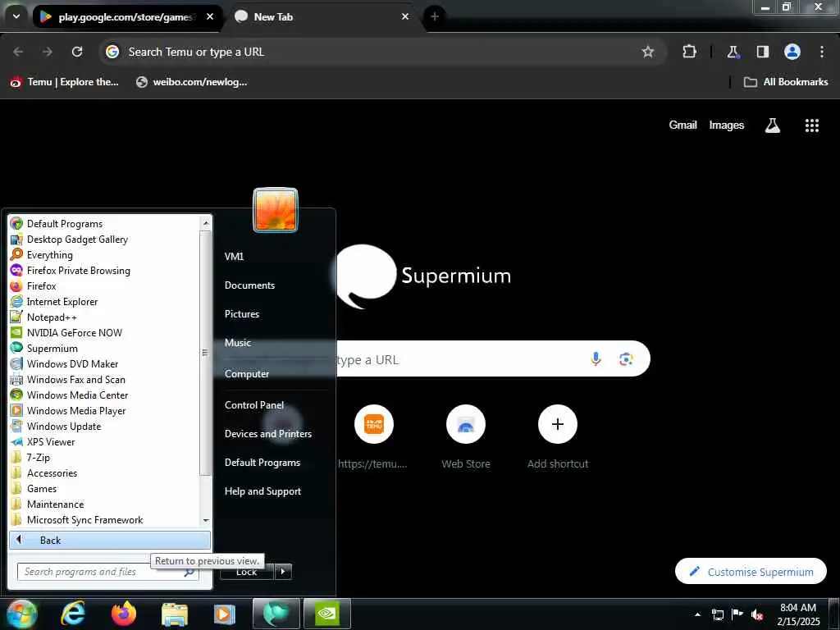
Task: Click the Labs flask icon on New Tab page
Action: click(x=772, y=126)
